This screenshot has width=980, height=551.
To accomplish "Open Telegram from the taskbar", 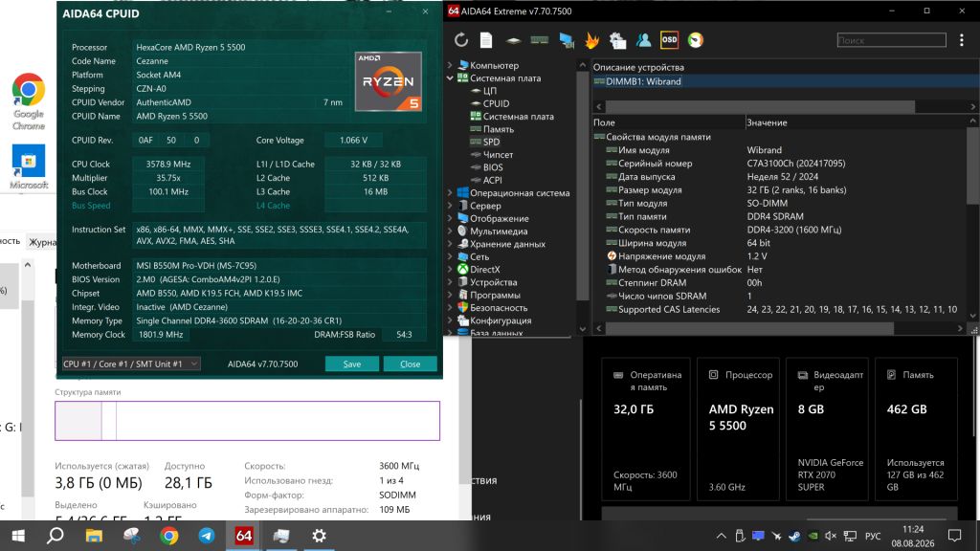I will coord(207,536).
